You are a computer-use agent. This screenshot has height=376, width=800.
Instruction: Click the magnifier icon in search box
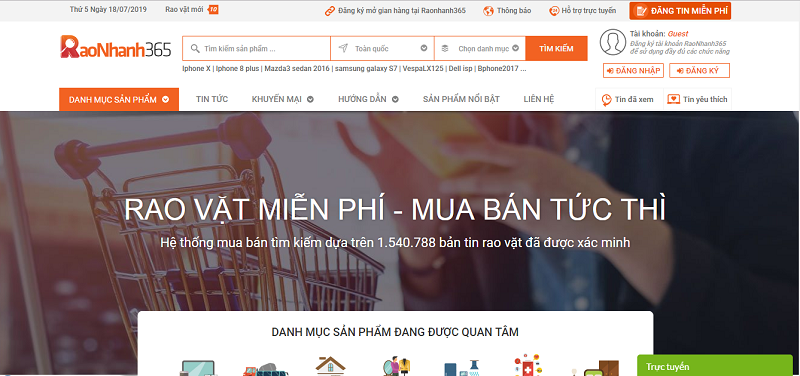tap(194, 49)
